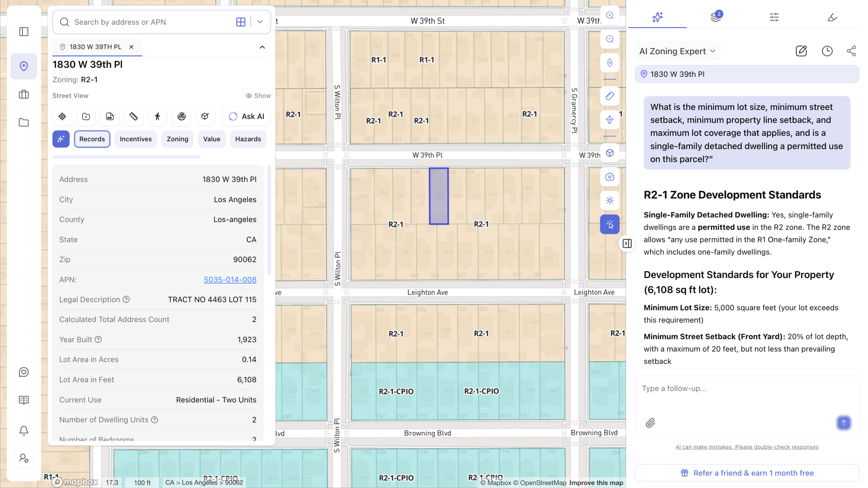Close the 1830 W 39TH PL tab
Screen dimensions: 868x488
[x=131, y=47]
